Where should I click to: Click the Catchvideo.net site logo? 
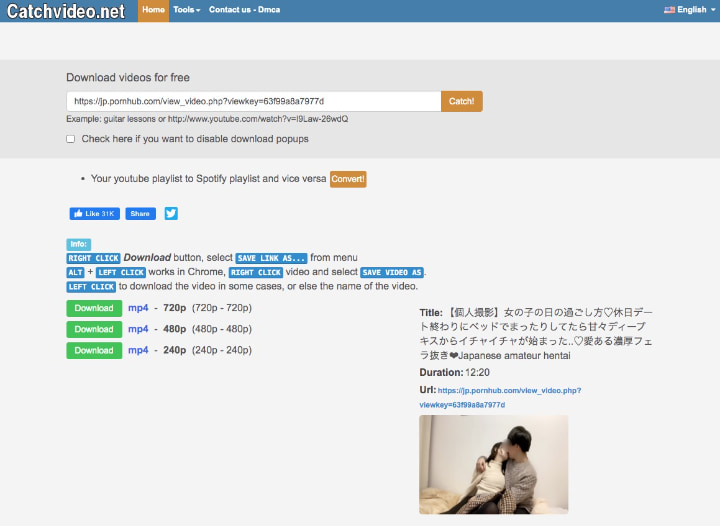tap(66, 12)
